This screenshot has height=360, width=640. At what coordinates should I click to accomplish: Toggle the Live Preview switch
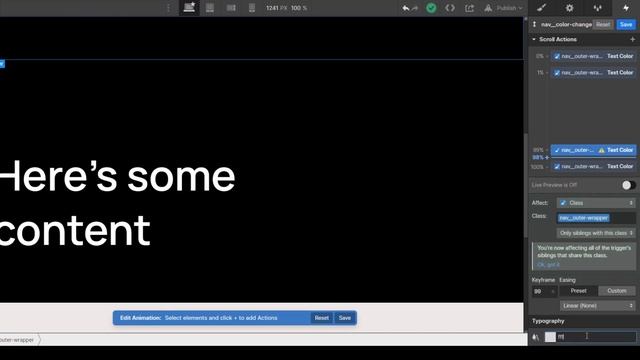point(629,185)
